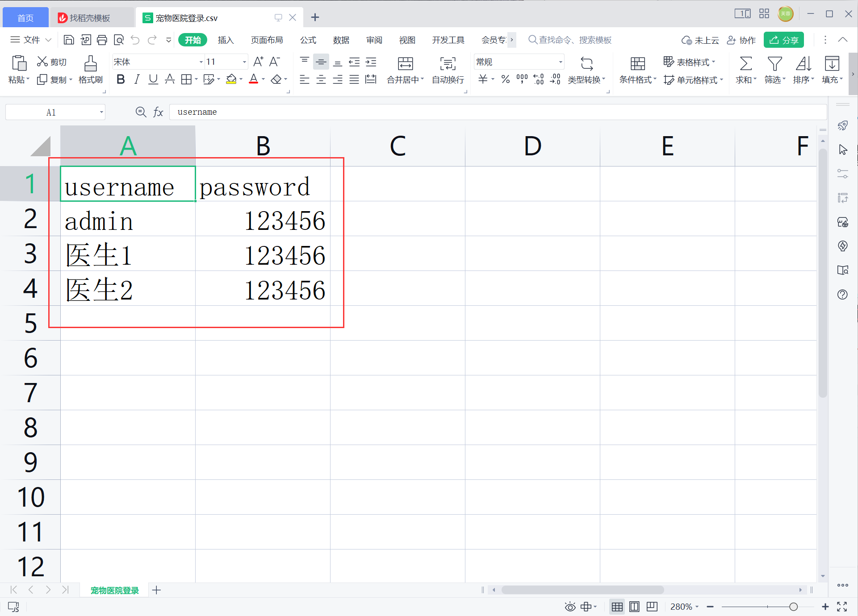The height and width of the screenshot is (616, 858).
Task: Click the Merge and Center (合并居中) icon
Action: (405, 64)
